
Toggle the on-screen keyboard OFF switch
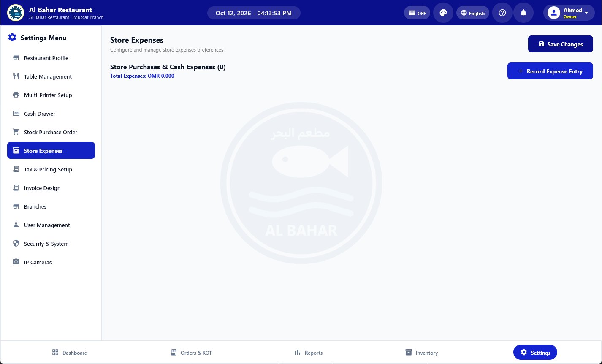pyautogui.click(x=417, y=13)
